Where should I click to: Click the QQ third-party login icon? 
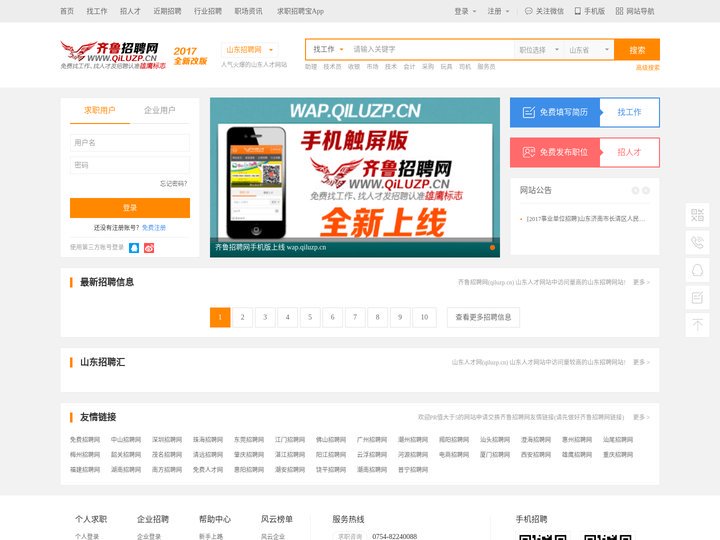pyautogui.click(x=134, y=248)
